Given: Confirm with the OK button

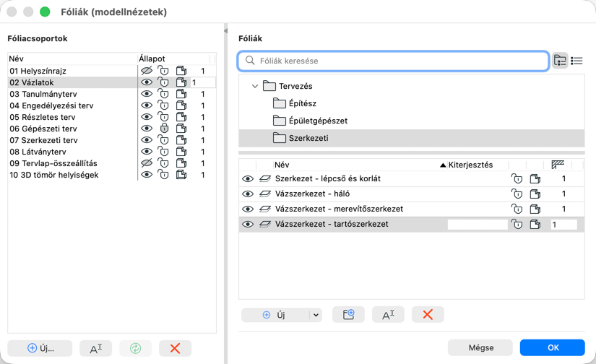Looking at the screenshot, I should 552,347.
